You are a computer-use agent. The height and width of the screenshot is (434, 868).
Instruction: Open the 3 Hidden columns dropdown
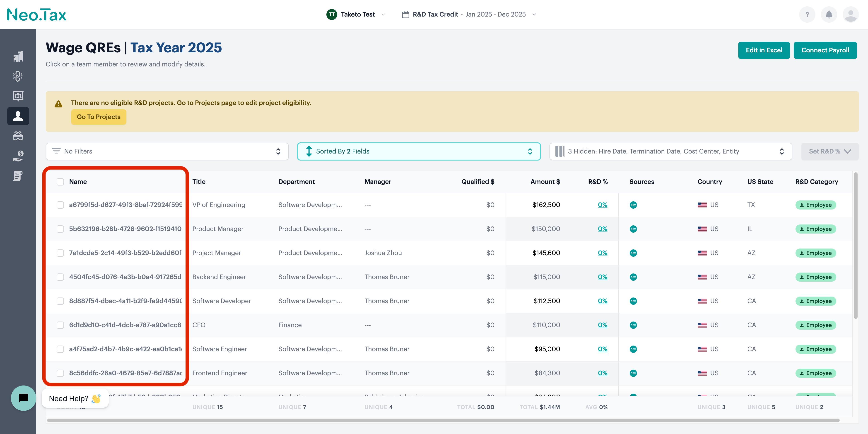670,151
